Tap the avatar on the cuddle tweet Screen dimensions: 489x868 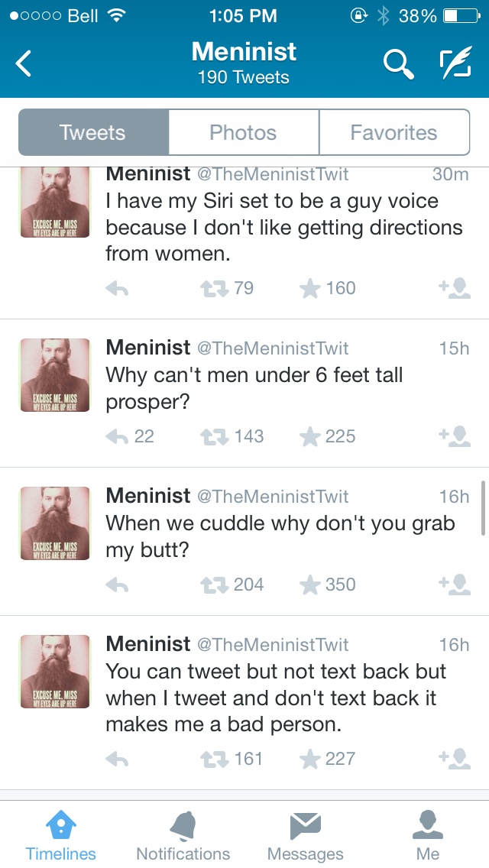(54, 523)
